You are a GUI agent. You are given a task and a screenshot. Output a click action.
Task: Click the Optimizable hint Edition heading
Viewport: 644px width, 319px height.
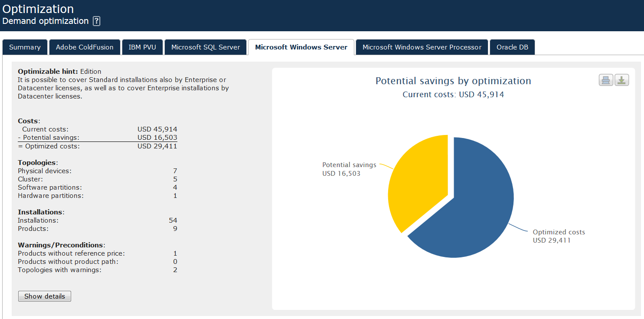point(59,72)
